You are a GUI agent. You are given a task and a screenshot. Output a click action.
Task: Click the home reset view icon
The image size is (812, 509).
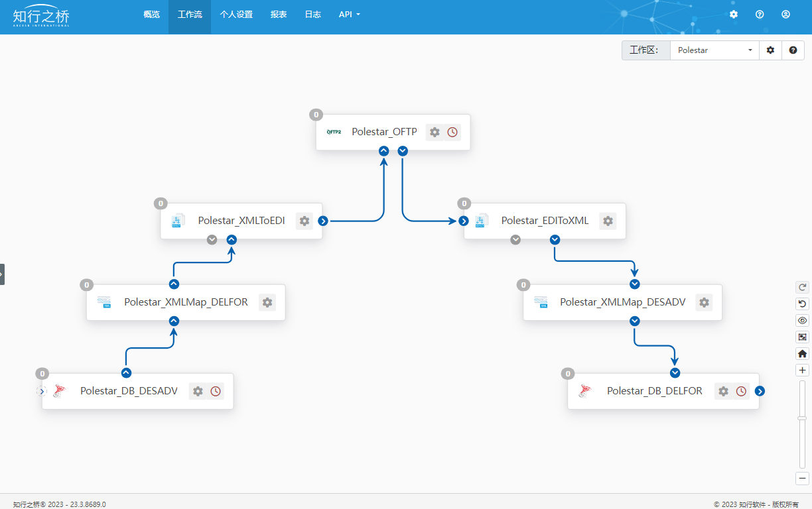click(803, 354)
